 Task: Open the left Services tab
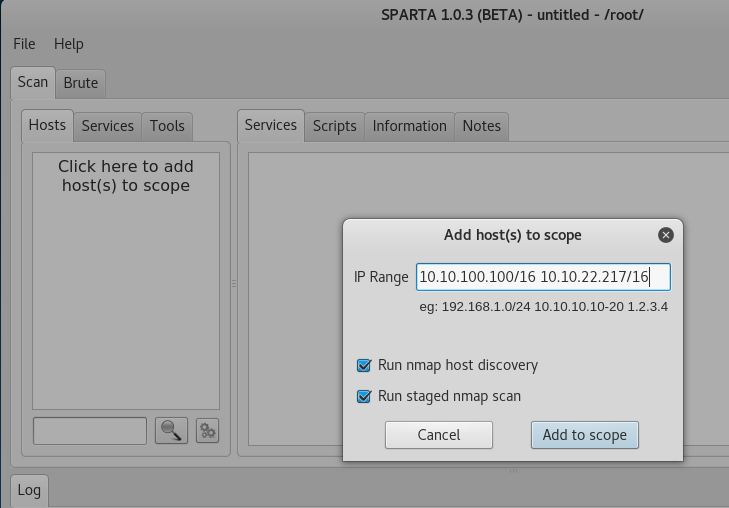(107, 126)
